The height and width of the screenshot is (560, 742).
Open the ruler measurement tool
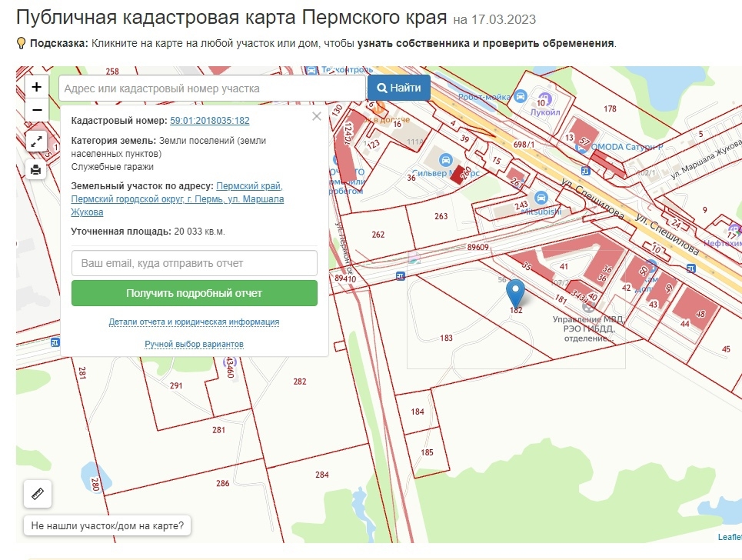click(x=38, y=494)
